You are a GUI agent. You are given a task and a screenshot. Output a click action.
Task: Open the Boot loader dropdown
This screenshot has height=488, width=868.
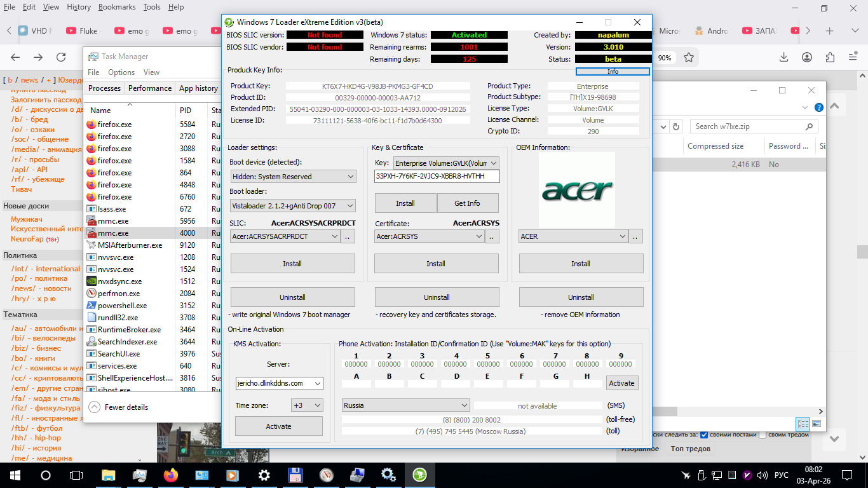coord(293,206)
